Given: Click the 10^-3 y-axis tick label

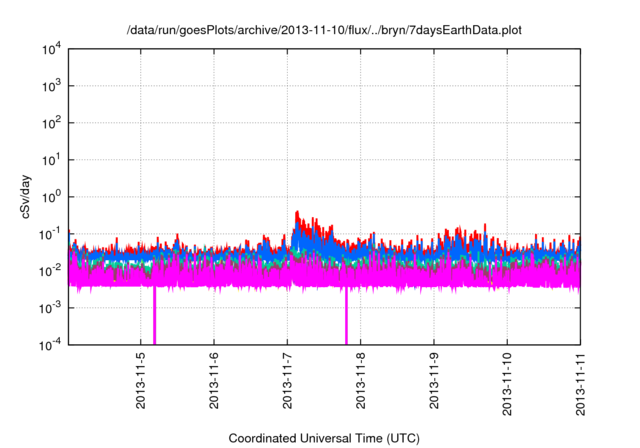Looking at the screenshot, I should coord(51,308).
